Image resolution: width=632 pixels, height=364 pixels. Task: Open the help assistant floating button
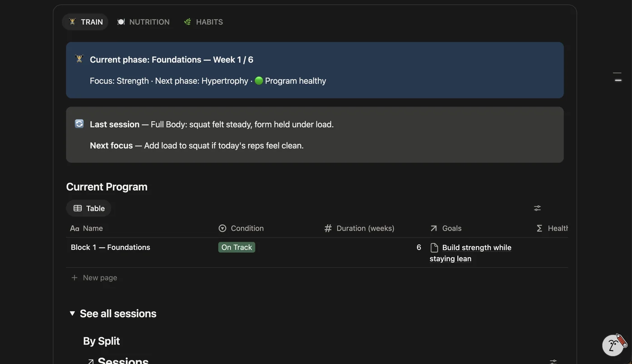(613, 346)
